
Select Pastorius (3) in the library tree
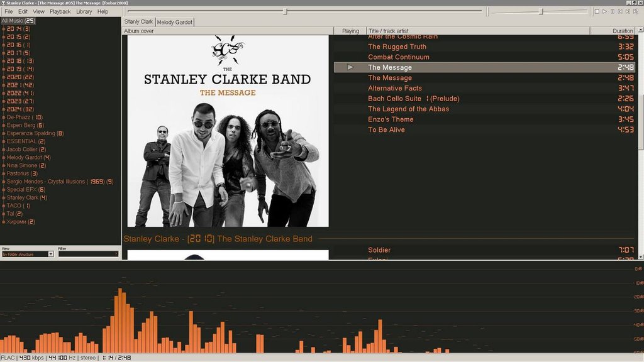tap(22, 173)
